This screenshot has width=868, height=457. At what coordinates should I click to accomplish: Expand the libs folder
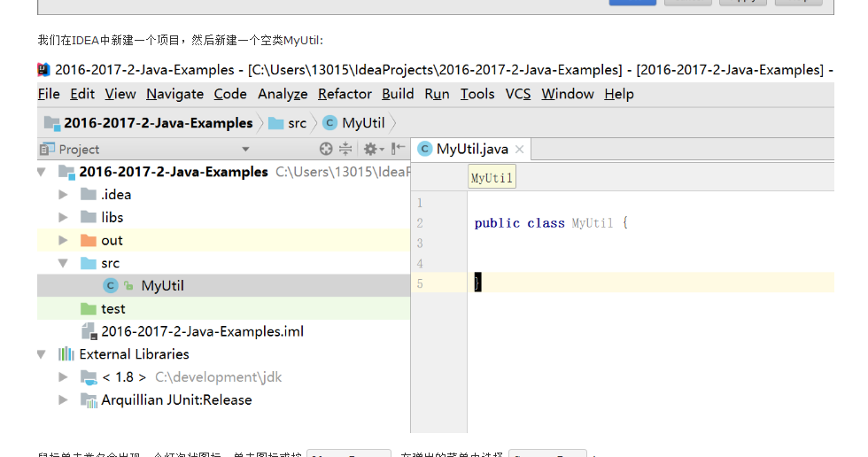pyautogui.click(x=63, y=218)
